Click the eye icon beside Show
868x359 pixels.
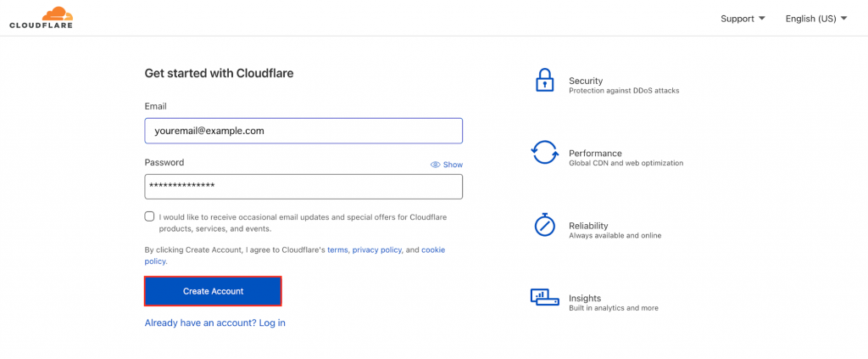point(435,165)
